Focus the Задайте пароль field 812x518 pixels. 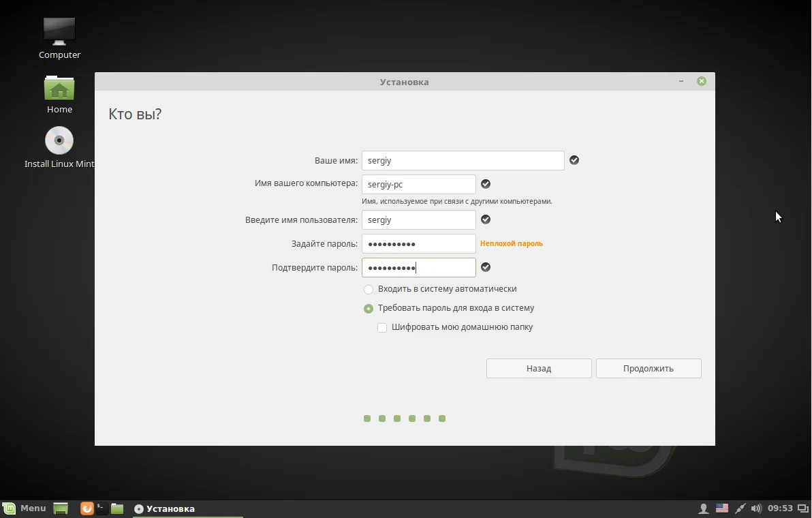(418, 243)
